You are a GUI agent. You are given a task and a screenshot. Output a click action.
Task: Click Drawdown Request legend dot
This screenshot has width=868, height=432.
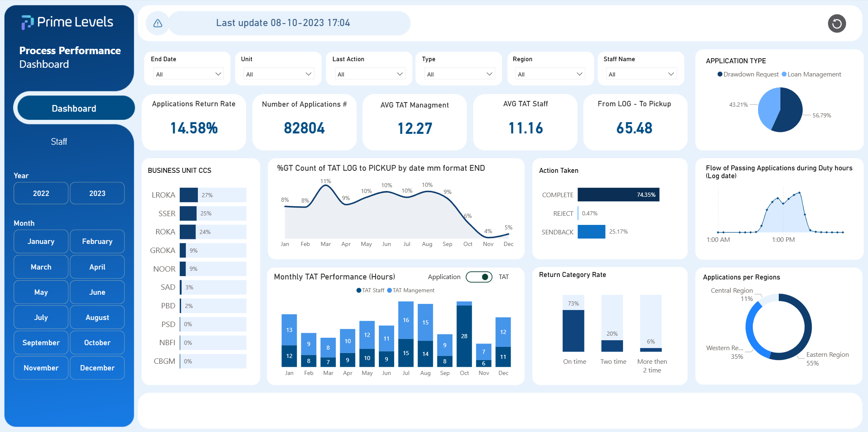point(720,74)
